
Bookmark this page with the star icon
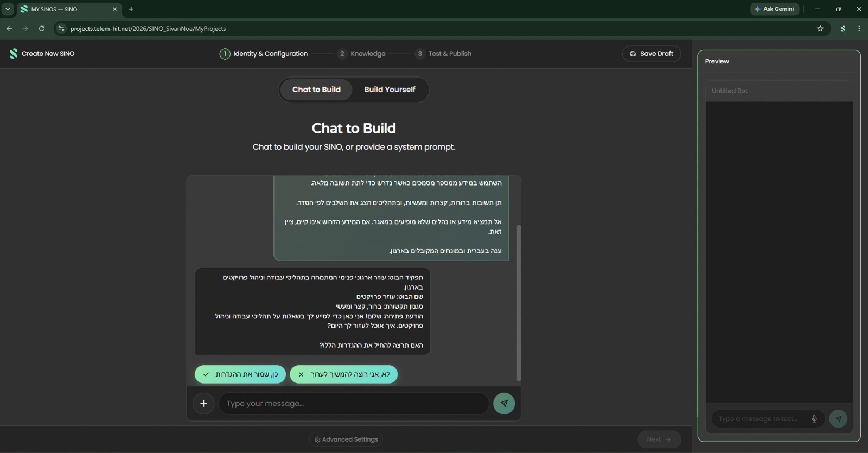pyautogui.click(x=820, y=29)
